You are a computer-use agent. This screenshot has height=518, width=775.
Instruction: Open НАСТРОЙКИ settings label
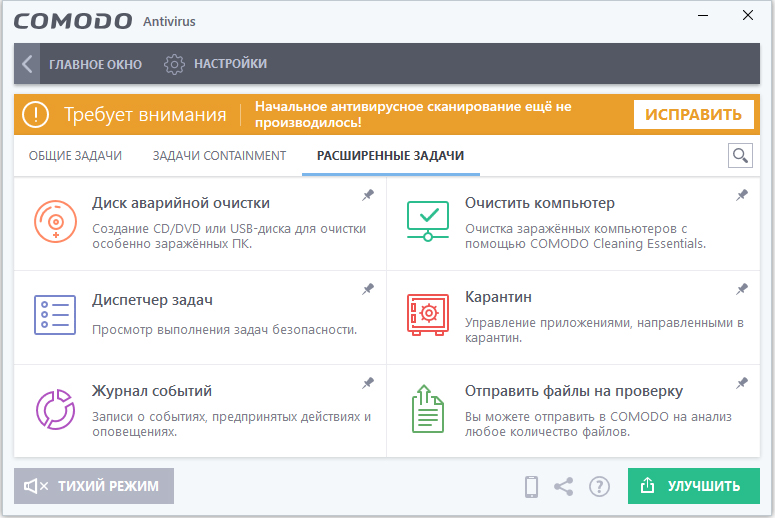(230, 64)
